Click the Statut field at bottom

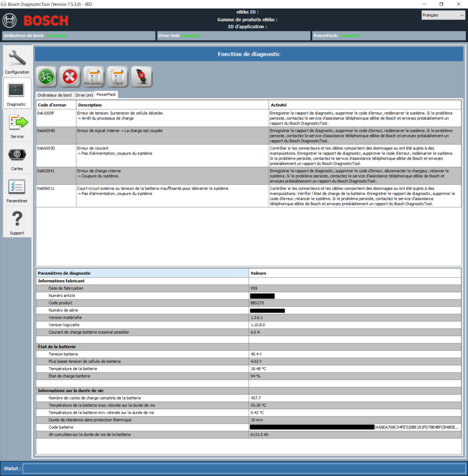point(244,469)
